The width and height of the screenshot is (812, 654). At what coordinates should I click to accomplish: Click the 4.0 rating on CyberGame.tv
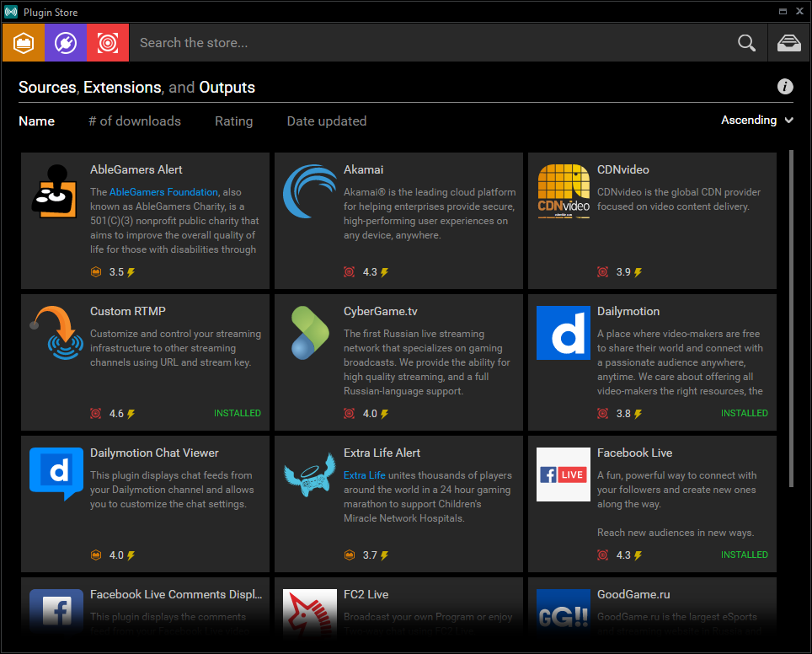[370, 414]
